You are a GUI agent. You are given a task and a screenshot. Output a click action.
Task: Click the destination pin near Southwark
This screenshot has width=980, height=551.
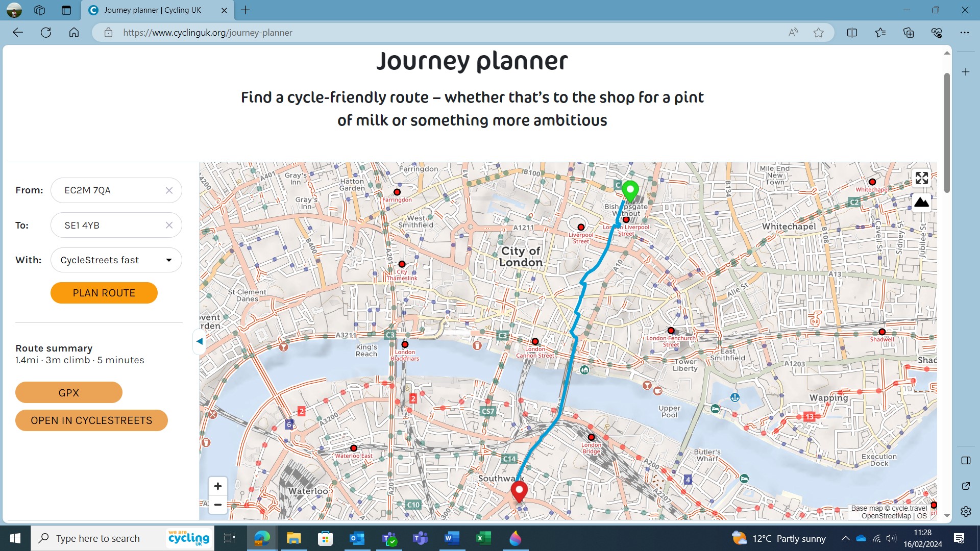tap(519, 491)
